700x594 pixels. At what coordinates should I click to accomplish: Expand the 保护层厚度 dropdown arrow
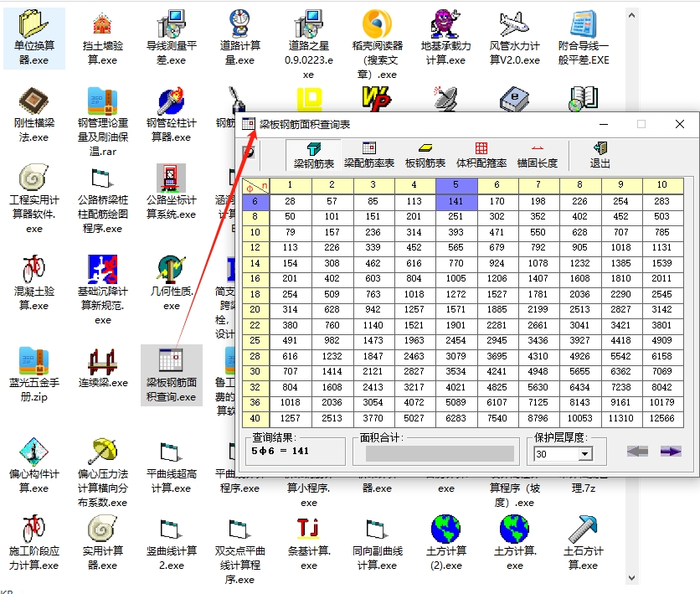click(584, 454)
